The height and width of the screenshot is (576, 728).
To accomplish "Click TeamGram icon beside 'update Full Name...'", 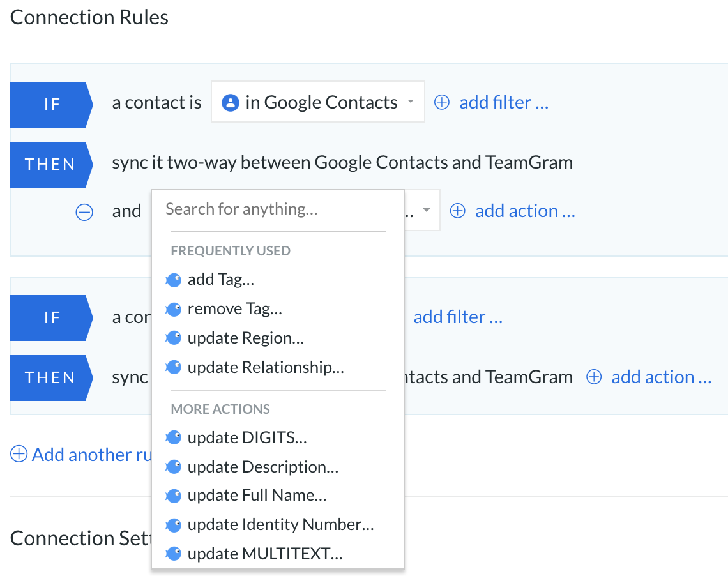I will (x=173, y=496).
